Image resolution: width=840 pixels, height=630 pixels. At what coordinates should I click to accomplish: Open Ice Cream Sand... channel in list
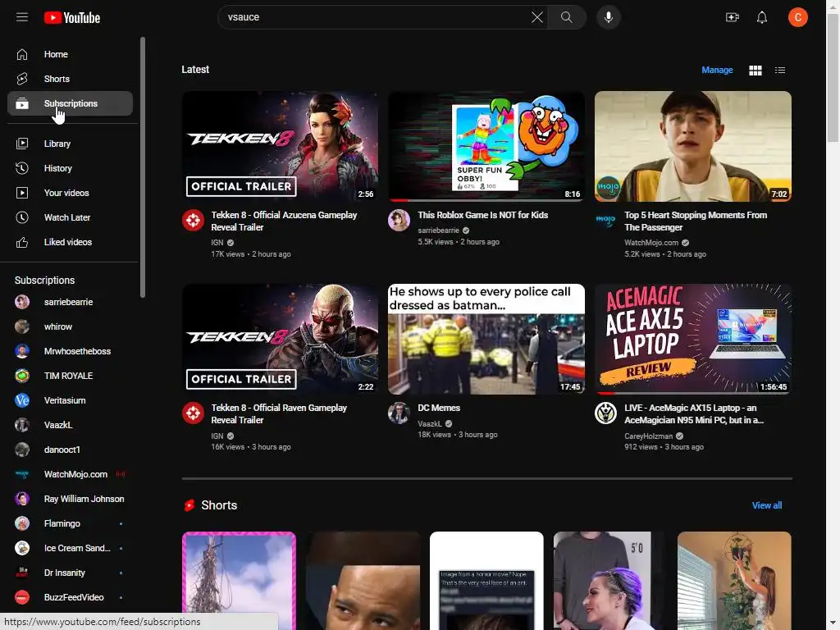[x=71, y=548]
